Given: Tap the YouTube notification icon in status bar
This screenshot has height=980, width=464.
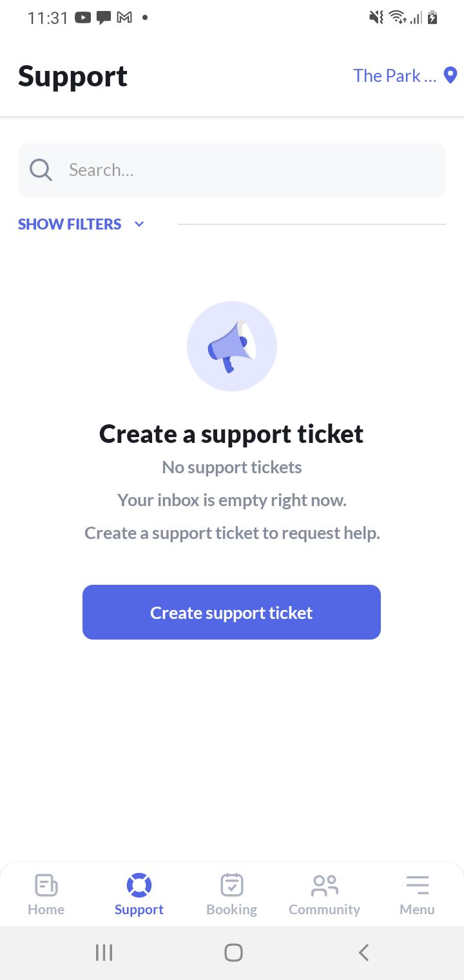Looking at the screenshot, I should pyautogui.click(x=83, y=18).
